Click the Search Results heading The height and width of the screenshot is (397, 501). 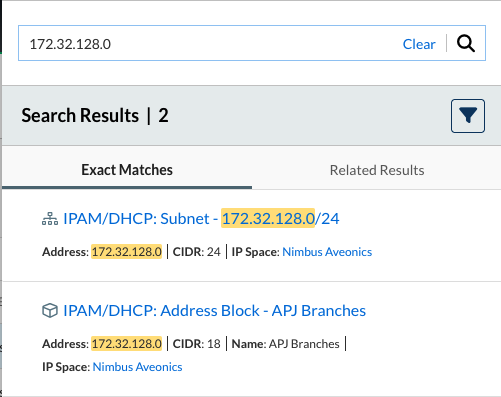(80, 115)
